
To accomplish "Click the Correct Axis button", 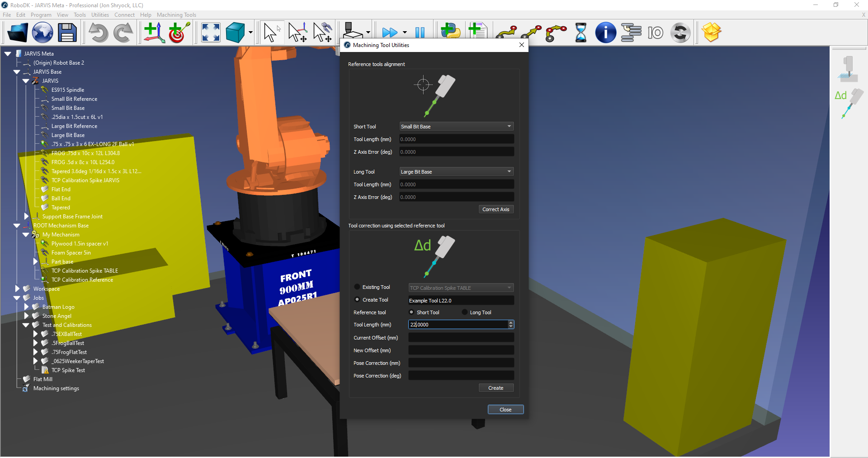I will pyautogui.click(x=495, y=209).
